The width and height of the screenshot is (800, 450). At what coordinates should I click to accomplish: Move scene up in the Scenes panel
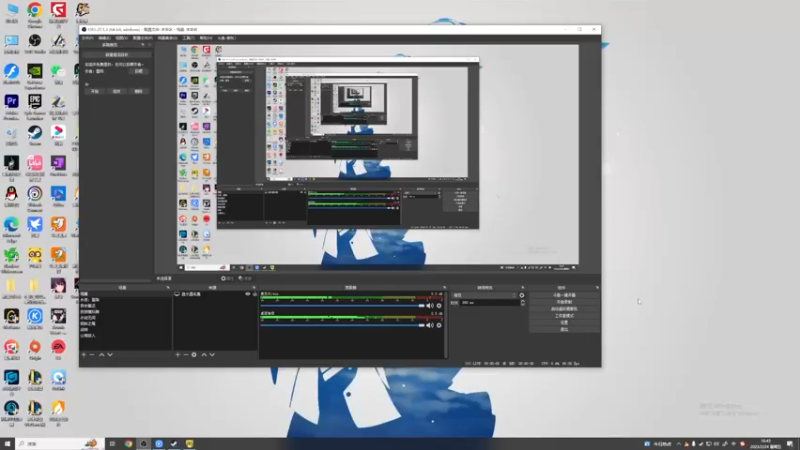coord(102,355)
